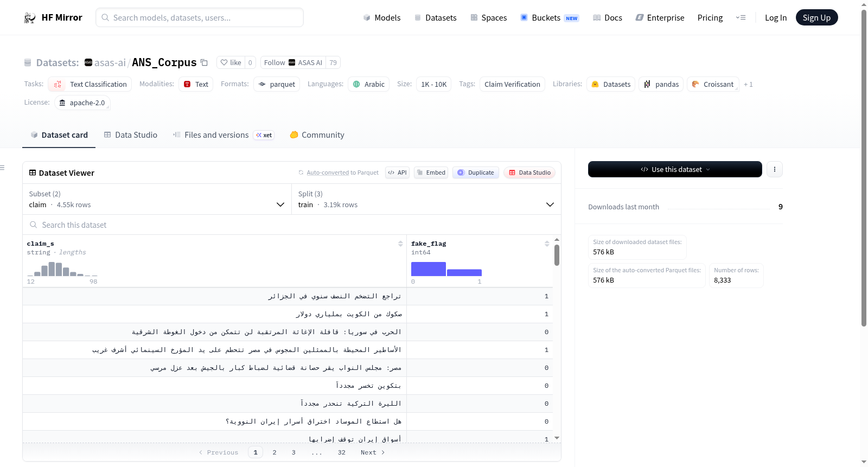This screenshot has height=467, width=868.
Task: Click the Number of rows 8,333 value
Action: click(722, 280)
